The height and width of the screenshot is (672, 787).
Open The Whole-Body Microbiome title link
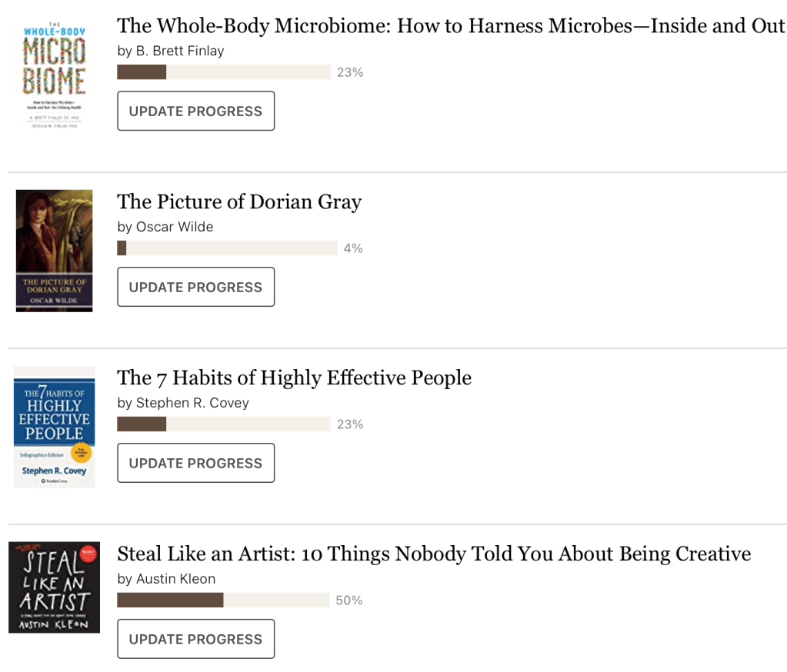click(451, 26)
